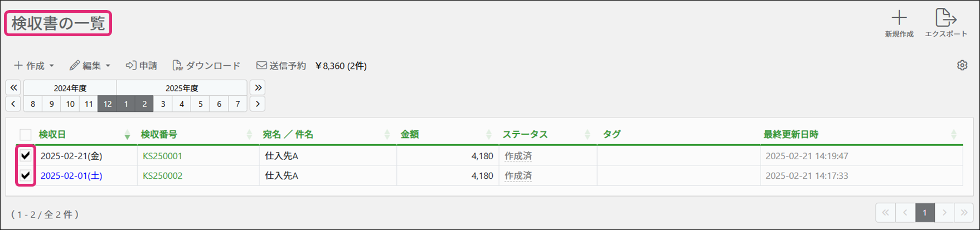This screenshot has height=230, width=980.
Task: Click the 送信予約 mail button
Action: pyautogui.click(x=282, y=66)
